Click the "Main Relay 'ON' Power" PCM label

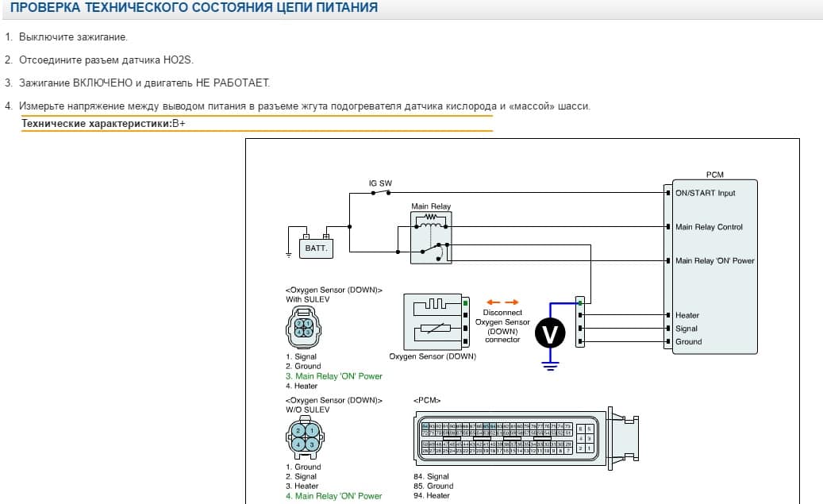point(714,260)
